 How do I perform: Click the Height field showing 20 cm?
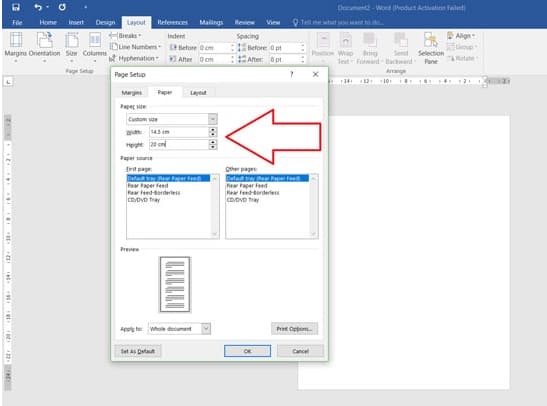click(179, 144)
